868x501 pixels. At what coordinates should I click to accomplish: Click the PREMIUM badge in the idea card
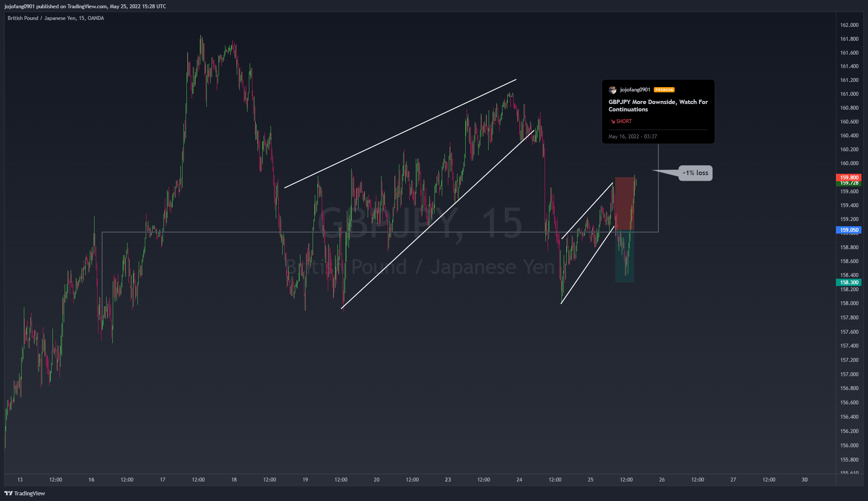pyautogui.click(x=664, y=90)
